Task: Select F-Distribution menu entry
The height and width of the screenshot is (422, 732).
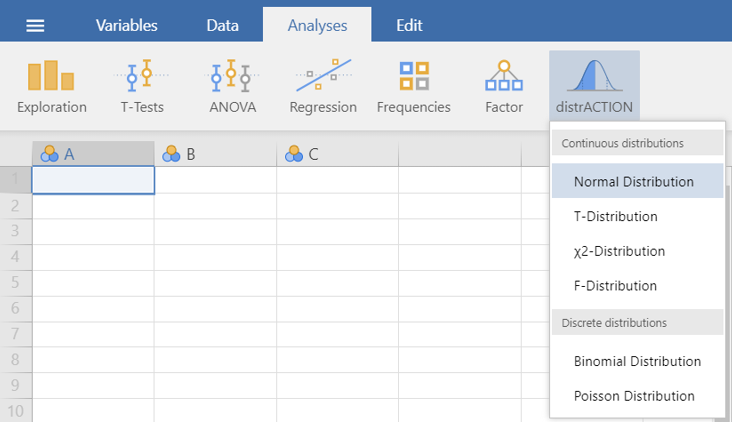Action: 616,286
